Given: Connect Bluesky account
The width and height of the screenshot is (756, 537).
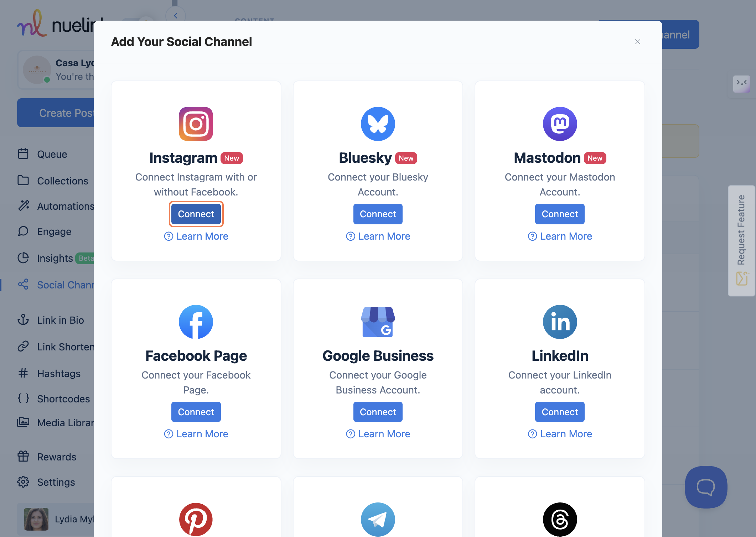Looking at the screenshot, I should pos(378,214).
